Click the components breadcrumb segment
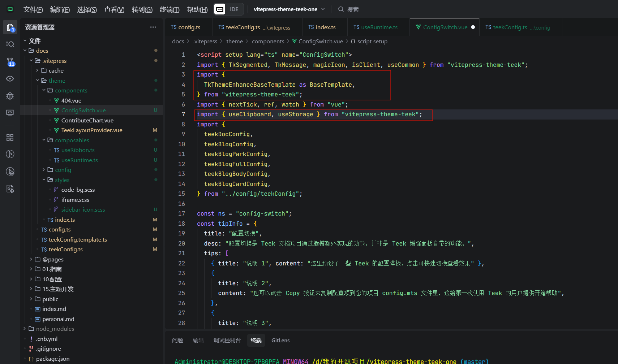 click(x=268, y=42)
